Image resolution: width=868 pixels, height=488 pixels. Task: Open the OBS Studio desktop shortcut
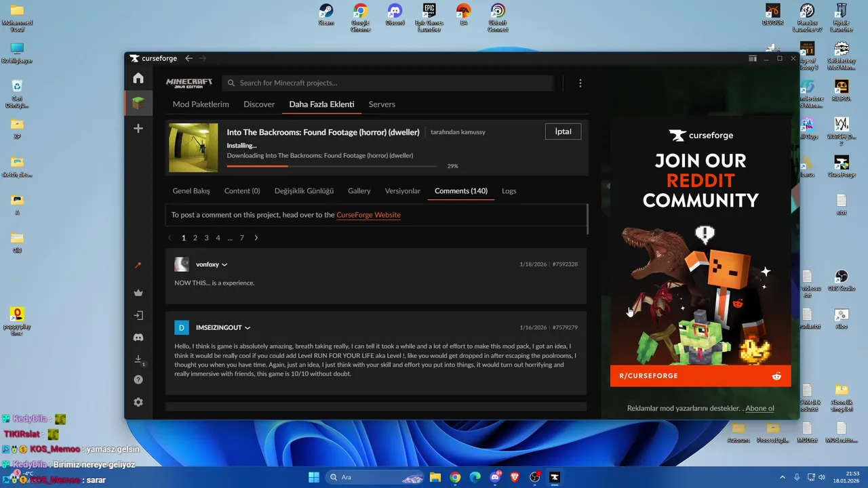coord(842,281)
